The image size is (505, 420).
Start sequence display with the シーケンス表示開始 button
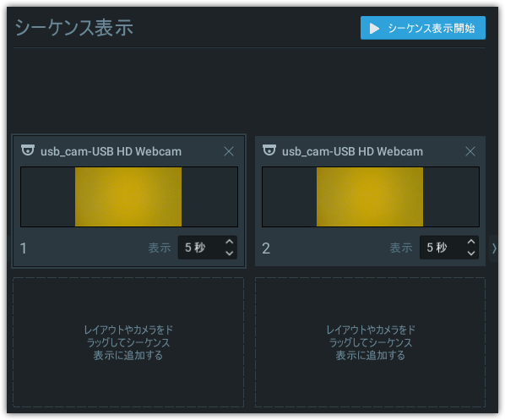pos(422,28)
